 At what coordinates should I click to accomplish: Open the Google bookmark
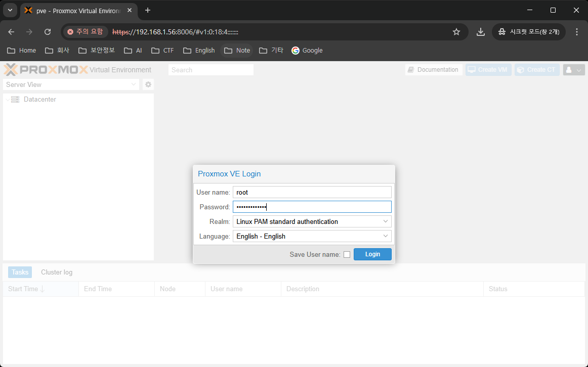(307, 50)
